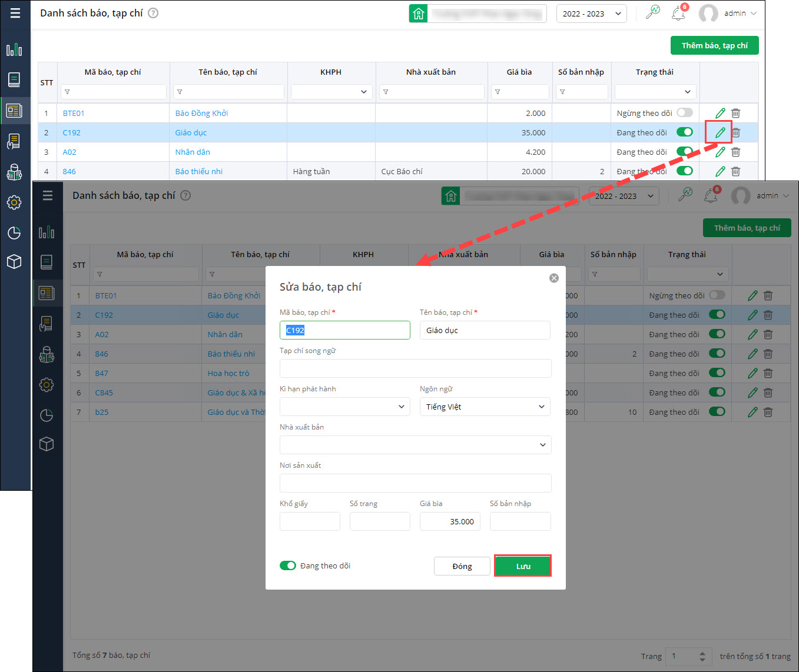Toggle the b25 status switch in bottom window
The height and width of the screenshot is (672, 799).
717,411
